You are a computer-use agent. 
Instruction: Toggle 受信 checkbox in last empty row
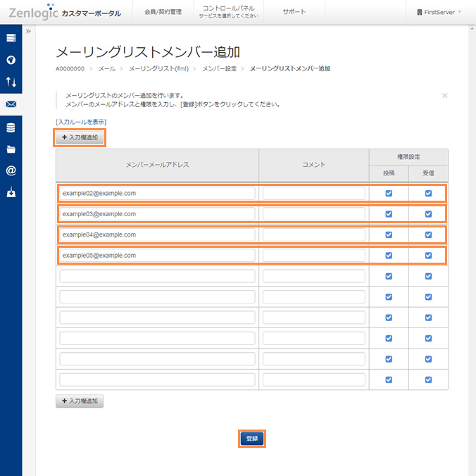[x=428, y=380]
